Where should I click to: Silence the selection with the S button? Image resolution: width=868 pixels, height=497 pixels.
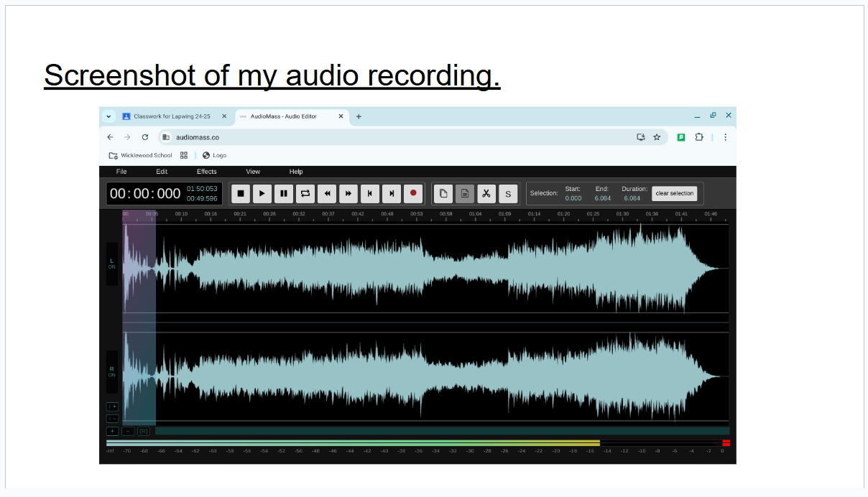(508, 193)
